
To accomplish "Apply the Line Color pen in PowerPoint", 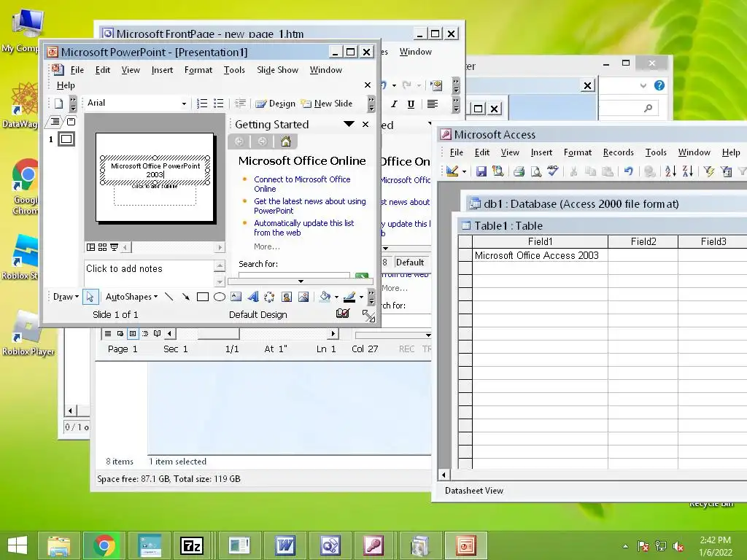I will (349, 297).
